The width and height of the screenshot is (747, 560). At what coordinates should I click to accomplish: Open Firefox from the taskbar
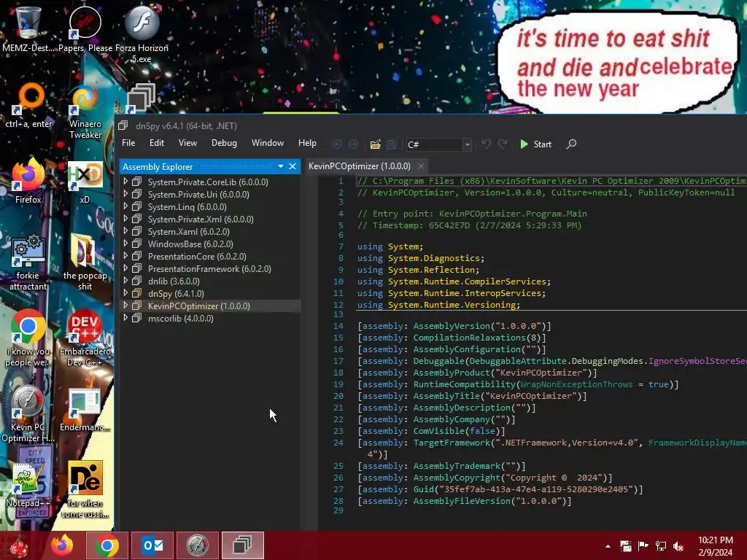click(63, 545)
